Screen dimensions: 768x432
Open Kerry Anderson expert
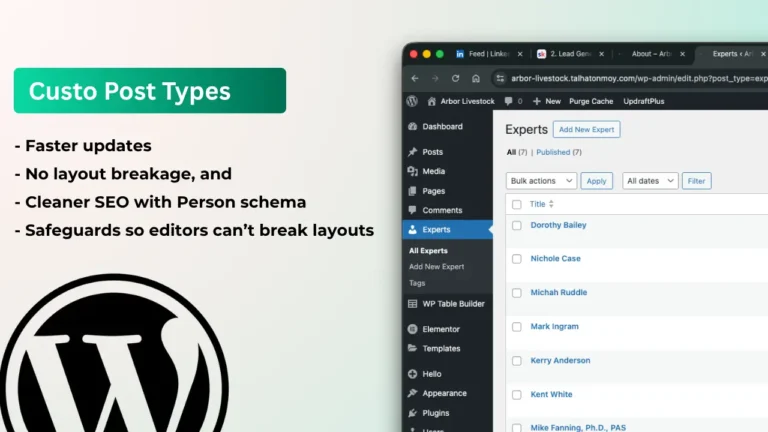560,360
